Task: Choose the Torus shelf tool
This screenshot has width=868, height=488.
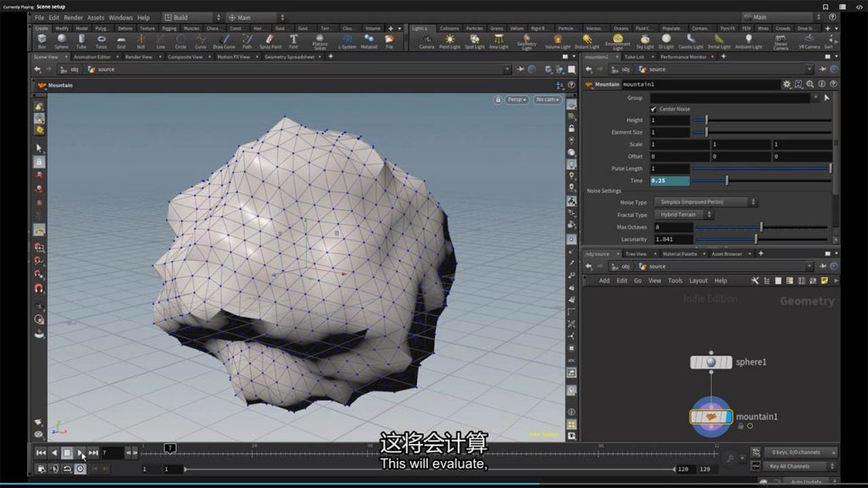Action: coord(102,41)
